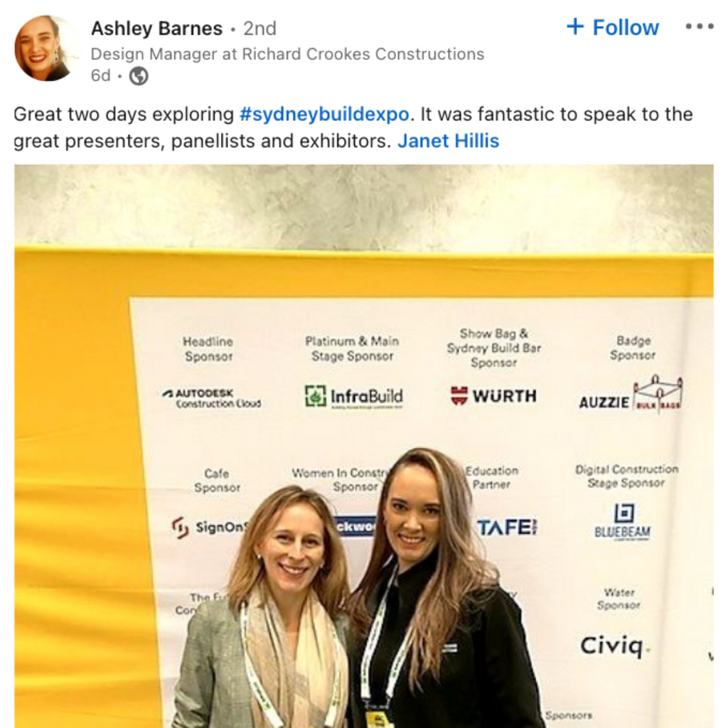The image size is (728, 728).
Task: Click the plus icon beside Follow
Action: 575,26
